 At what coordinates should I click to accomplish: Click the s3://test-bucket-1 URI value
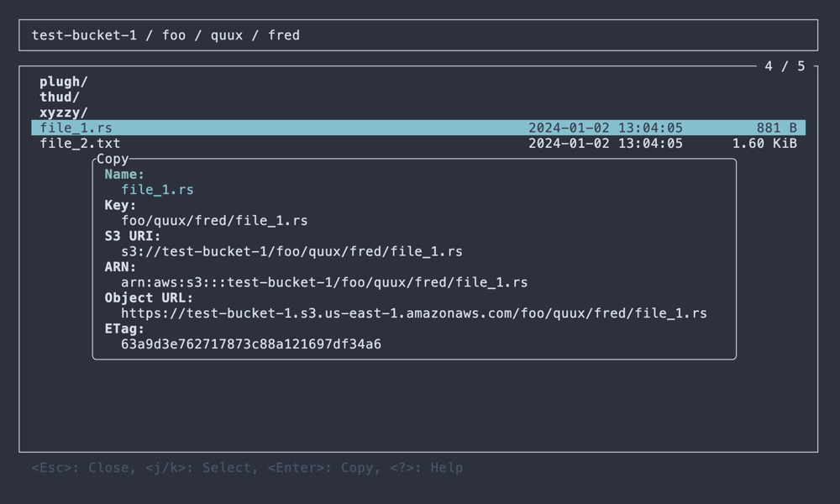291,252
